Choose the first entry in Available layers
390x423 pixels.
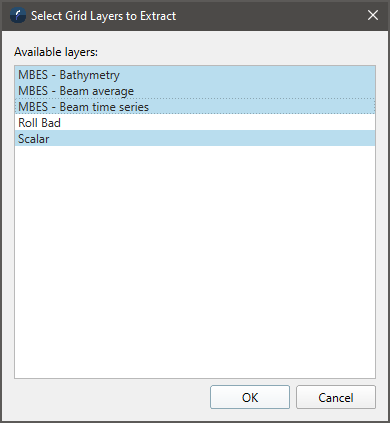point(195,75)
